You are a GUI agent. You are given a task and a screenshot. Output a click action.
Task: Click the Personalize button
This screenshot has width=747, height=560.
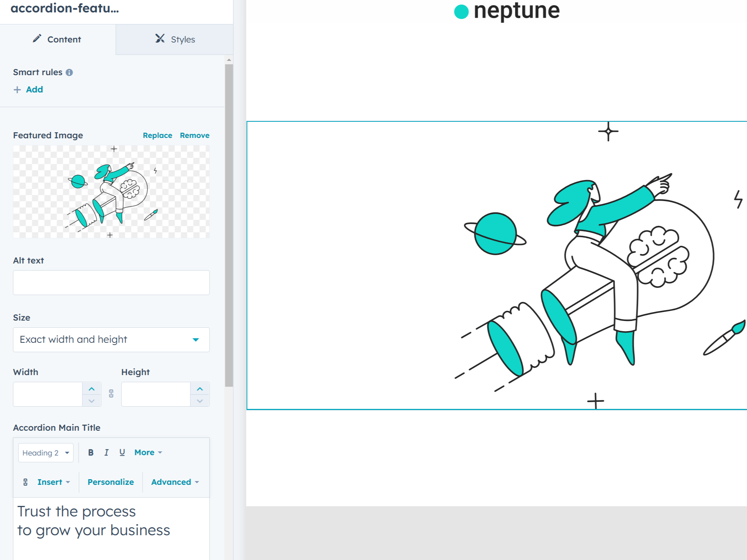click(111, 482)
